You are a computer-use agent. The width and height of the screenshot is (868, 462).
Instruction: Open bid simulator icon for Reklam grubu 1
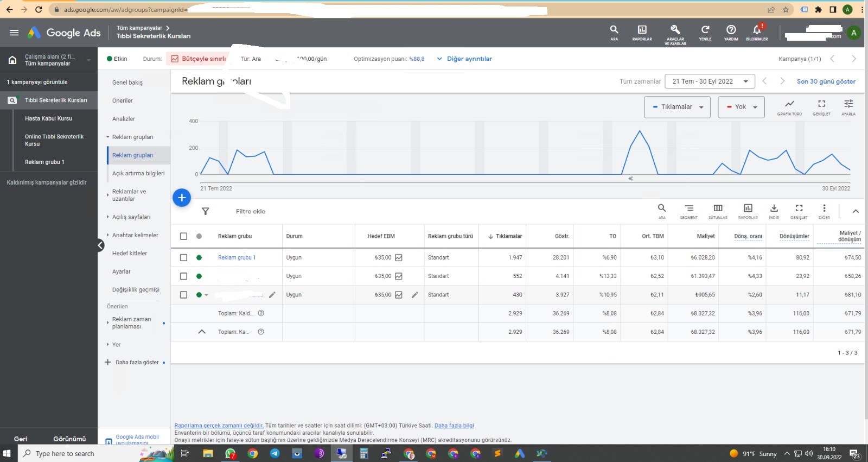click(399, 258)
